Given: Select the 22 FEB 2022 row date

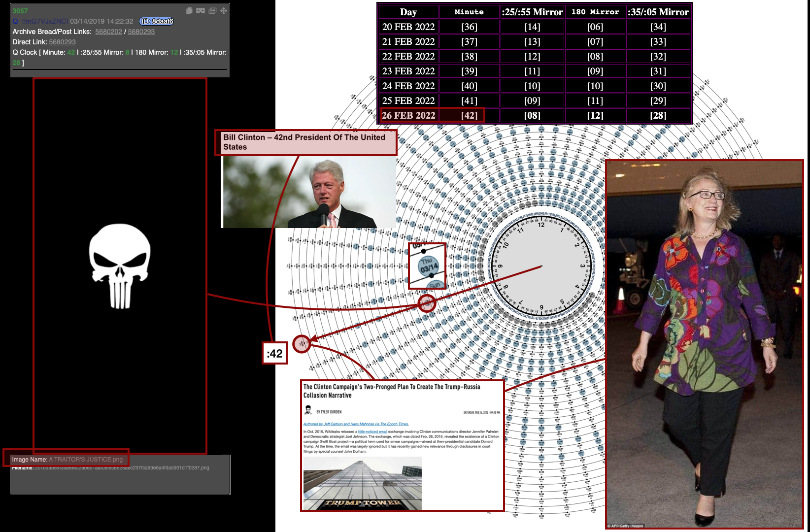Looking at the screenshot, I should point(408,56).
